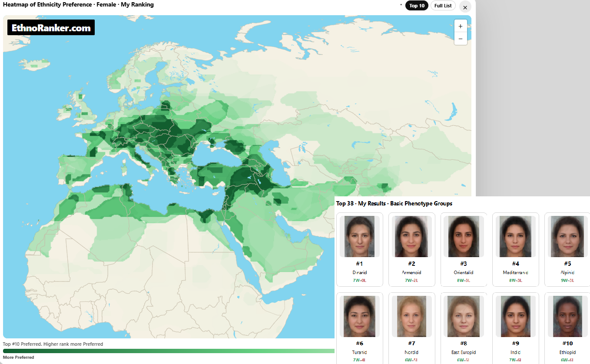The width and height of the screenshot is (590, 364).
Task: Close the heatmap panel with the X button
Action: (x=465, y=7)
